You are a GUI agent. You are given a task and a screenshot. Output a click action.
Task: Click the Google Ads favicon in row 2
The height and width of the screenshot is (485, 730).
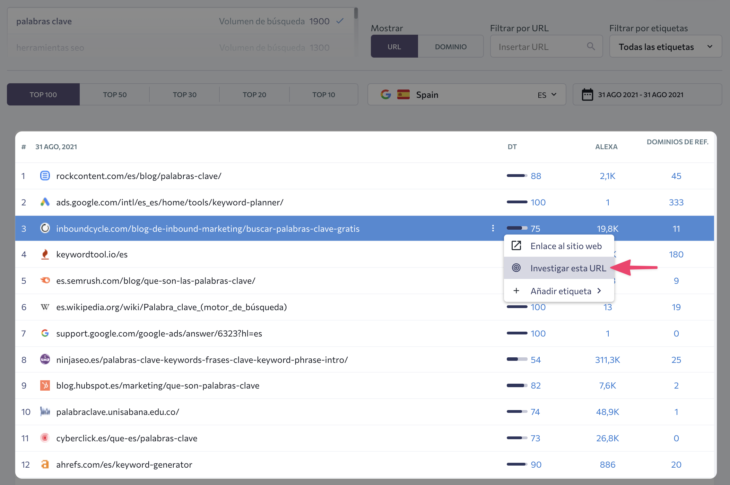(44, 202)
